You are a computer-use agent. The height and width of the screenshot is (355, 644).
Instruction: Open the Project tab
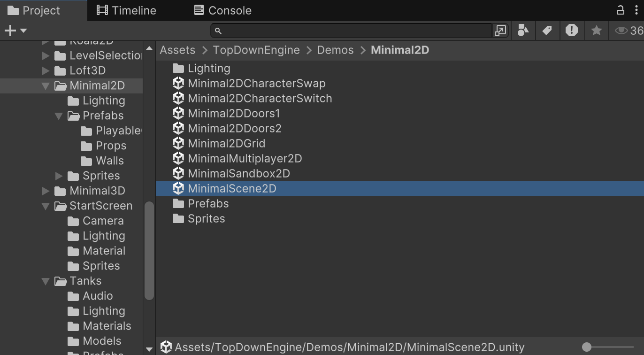point(35,10)
